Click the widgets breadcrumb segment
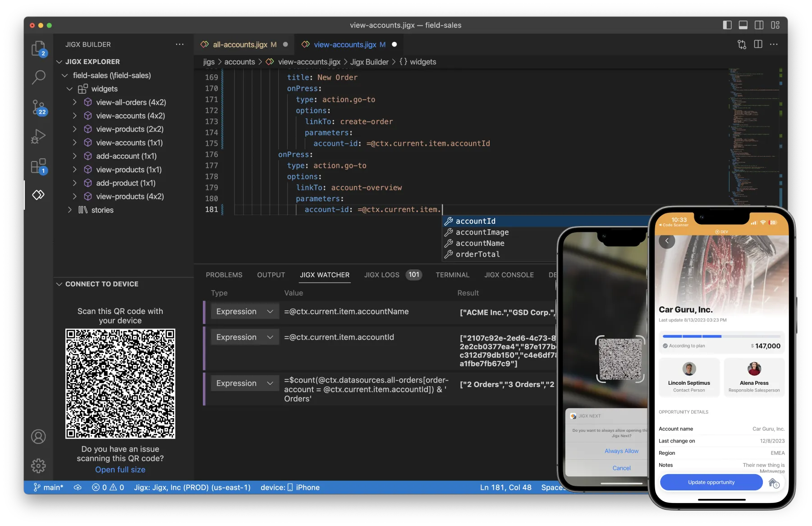The height and width of the screenshot is (526, 812). click(x=417, y=62)
